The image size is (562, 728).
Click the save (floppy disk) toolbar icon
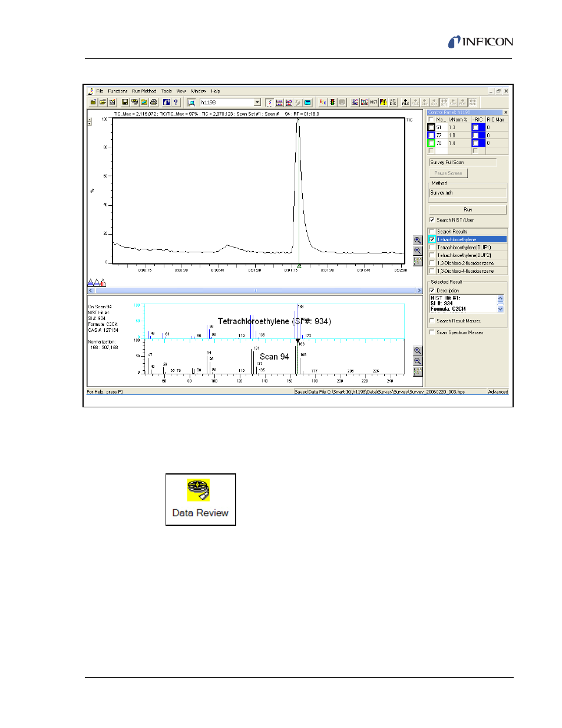coord(125,103)
